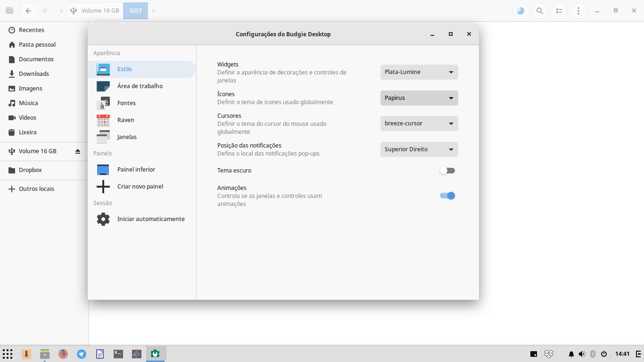Expand the Widgets theme dropdown
Screen dimensions: 644x362
click(419, 72)
